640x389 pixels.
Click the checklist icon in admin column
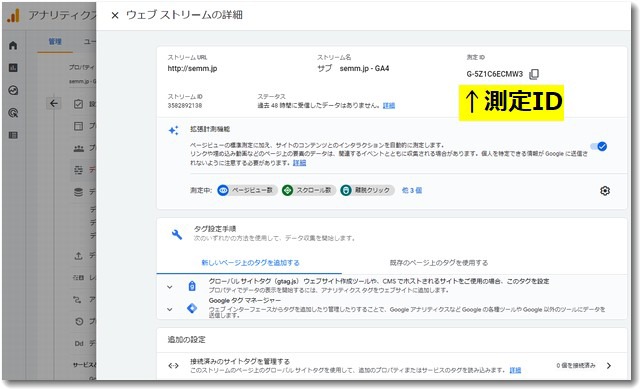[79, 104]
